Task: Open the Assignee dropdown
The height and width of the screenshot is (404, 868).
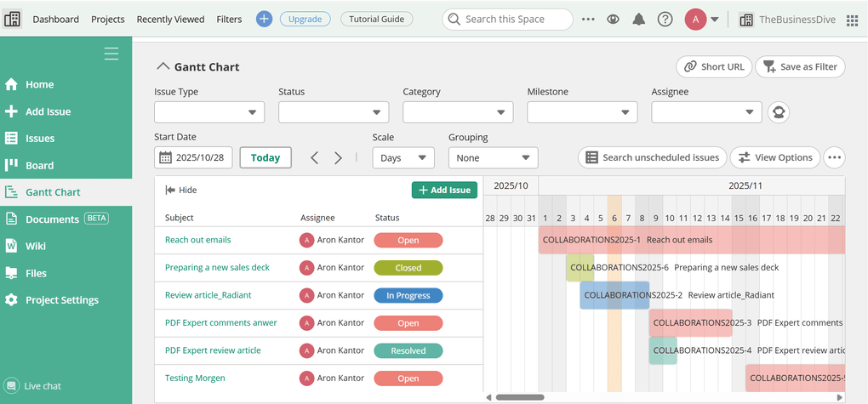Action: 707,112
